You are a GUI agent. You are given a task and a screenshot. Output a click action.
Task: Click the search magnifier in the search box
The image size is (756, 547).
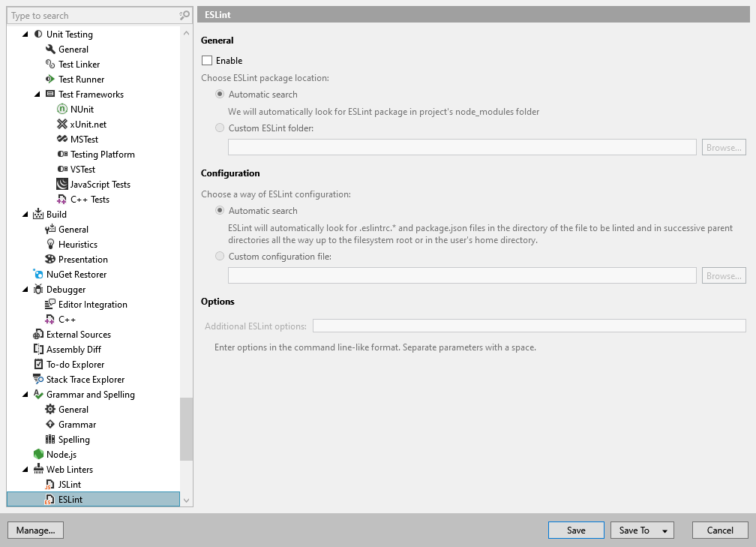pos(182,15)
